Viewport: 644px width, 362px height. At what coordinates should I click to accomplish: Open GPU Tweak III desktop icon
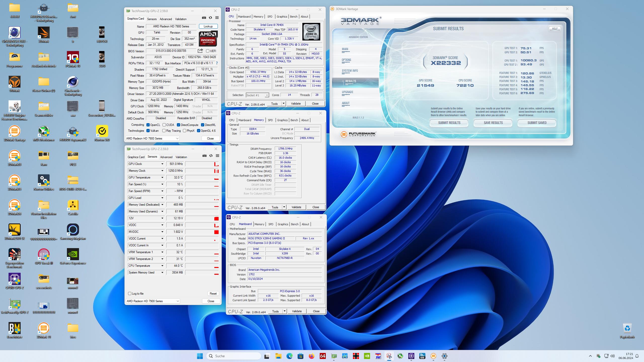point(44,257)
